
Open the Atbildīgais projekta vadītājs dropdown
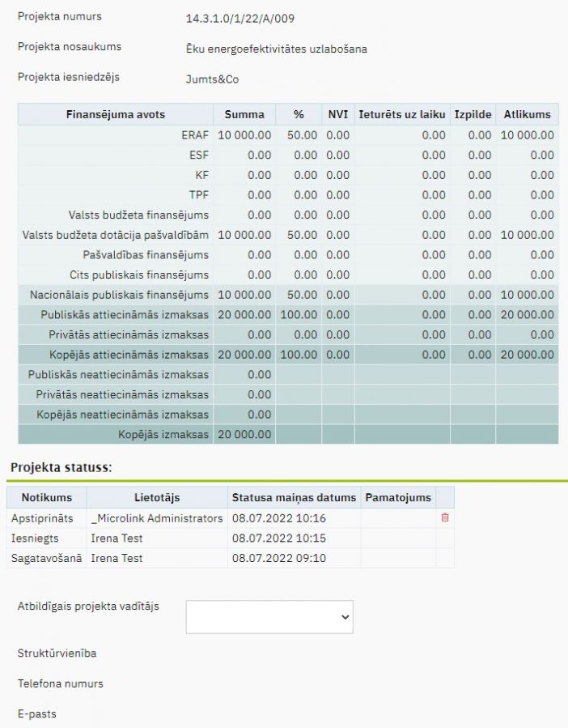point(269,616)
